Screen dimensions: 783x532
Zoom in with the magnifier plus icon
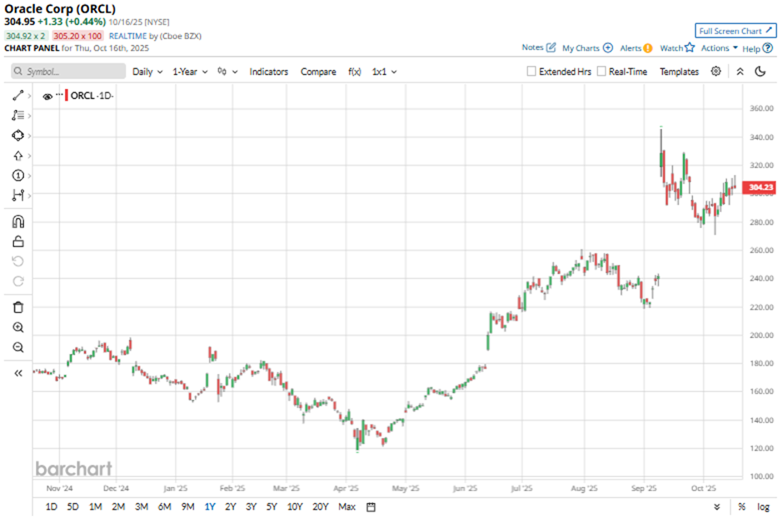(x=17, y=328)
